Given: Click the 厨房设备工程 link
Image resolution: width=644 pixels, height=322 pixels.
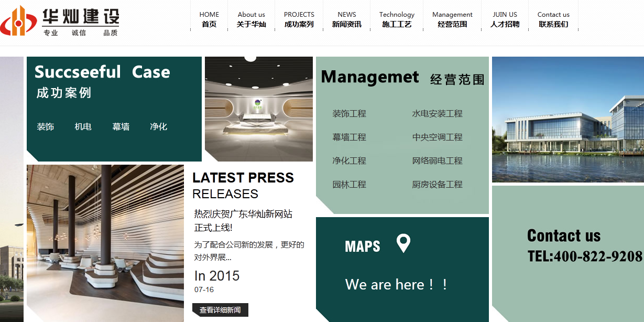Looking at the screenshot, I should (437, 185).
